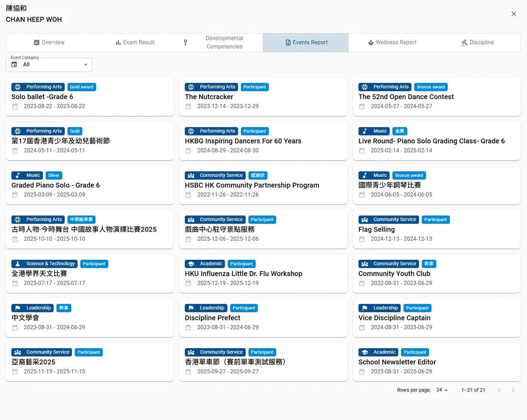Click the '1–21 of 21' pagination text

coord(473,390)
